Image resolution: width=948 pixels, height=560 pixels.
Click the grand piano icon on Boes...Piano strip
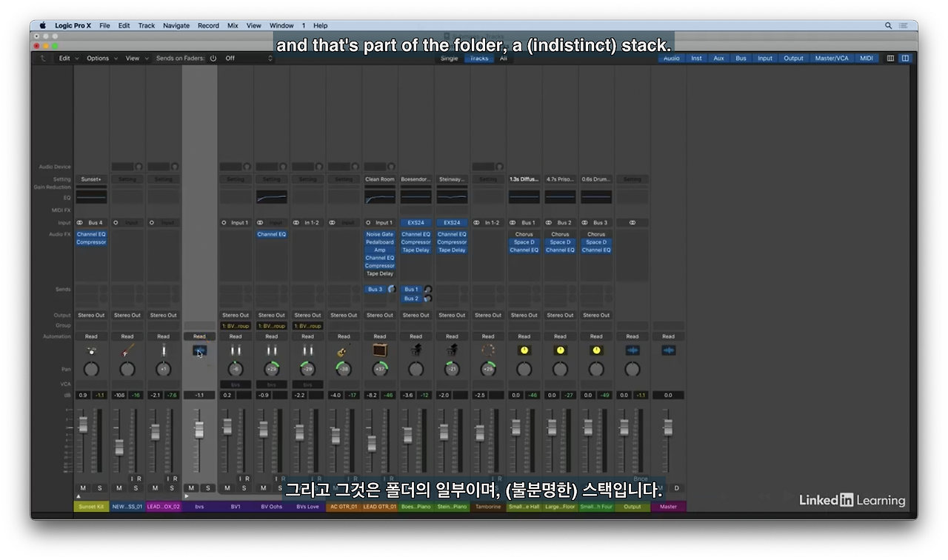coord(416,350)
